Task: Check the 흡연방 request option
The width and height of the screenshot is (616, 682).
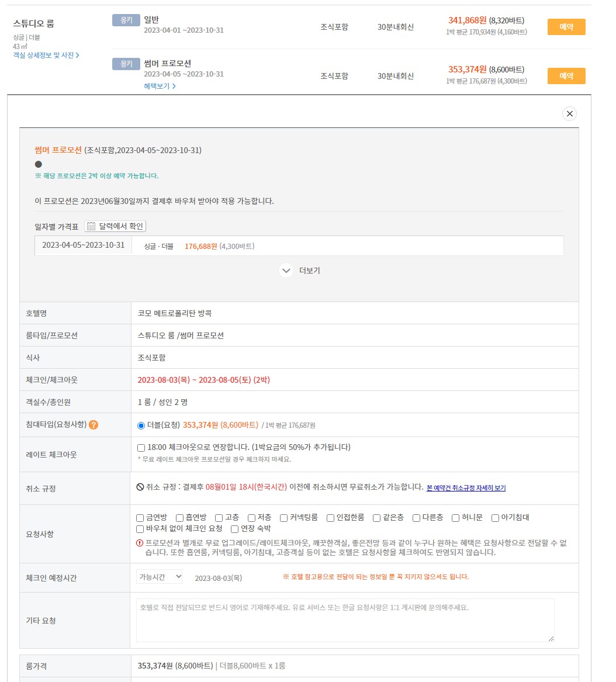Action: (x=179, y=518)
